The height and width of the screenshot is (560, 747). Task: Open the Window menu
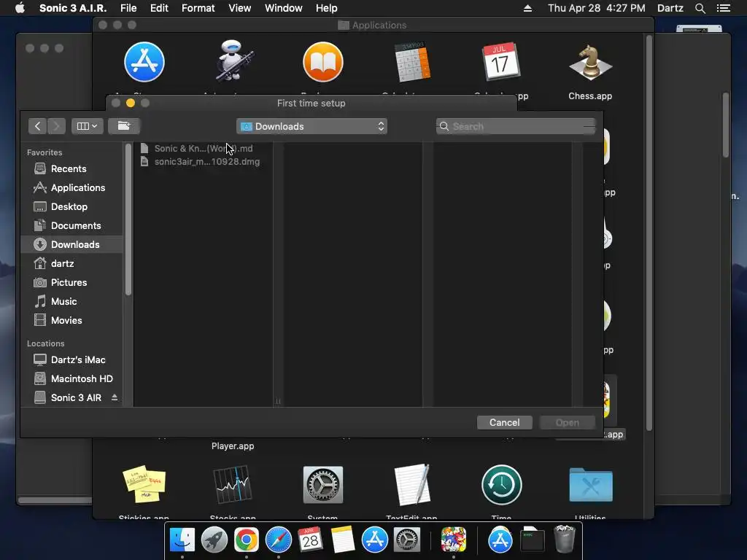click(284, 8)
